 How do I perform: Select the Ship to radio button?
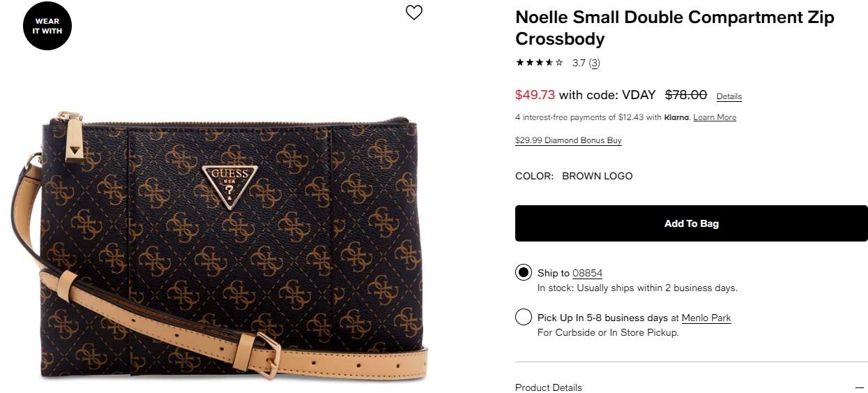(x=524, y=272)
